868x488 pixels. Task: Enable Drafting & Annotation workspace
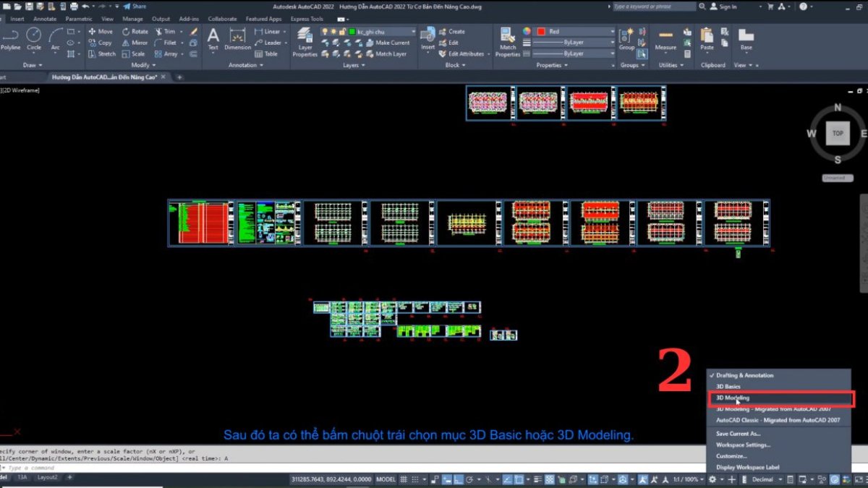[746, 375]
